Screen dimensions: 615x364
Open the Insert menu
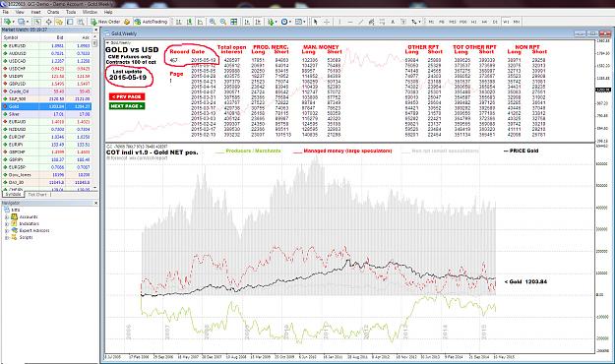pyautogui.click(x=35, y=12)
